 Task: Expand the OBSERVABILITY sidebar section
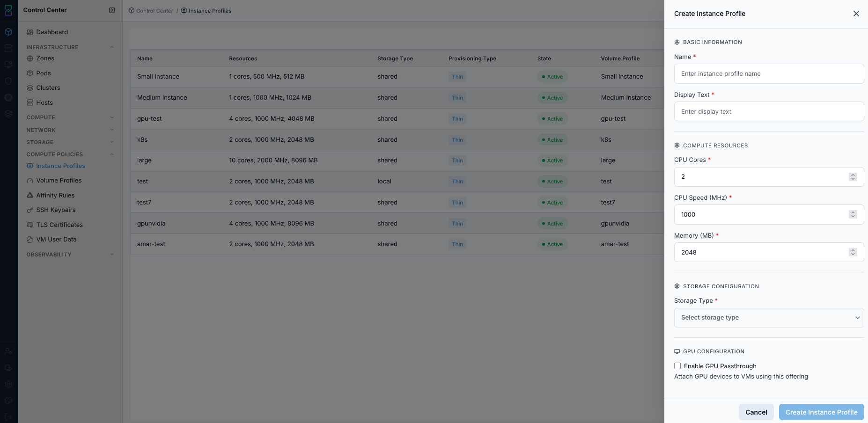pos(70,255)
